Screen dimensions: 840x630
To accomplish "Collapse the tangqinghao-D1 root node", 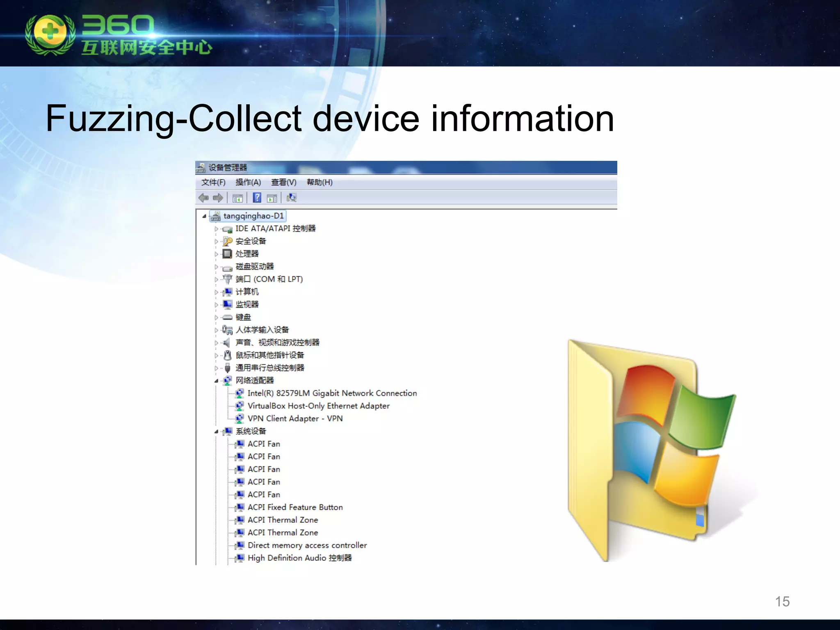I will [x=204, y=216].
